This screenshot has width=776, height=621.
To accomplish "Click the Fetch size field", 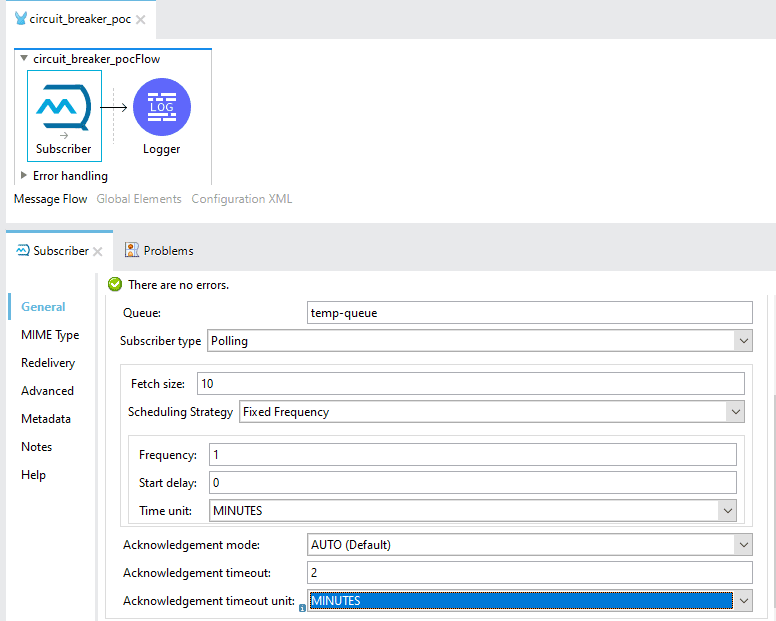I will [471, 383].
